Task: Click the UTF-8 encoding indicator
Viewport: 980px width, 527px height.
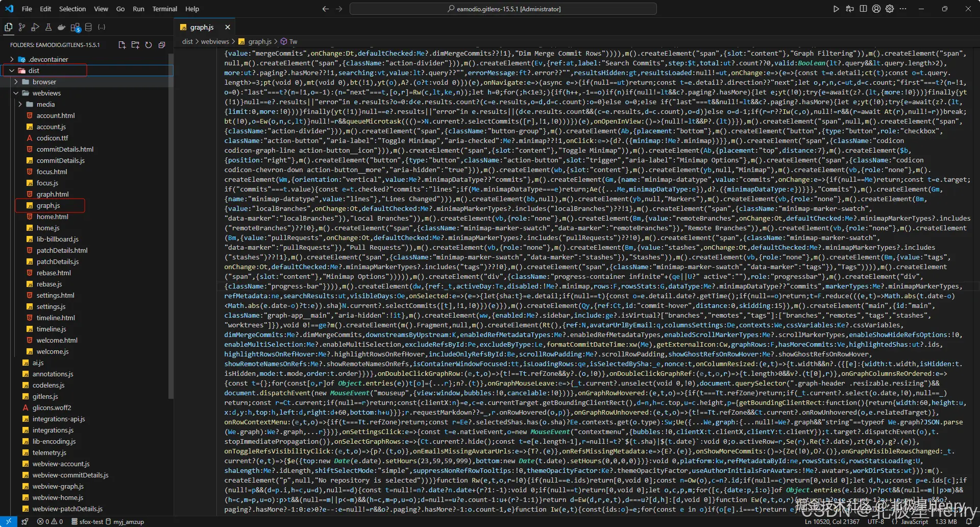Action: coord(876,521)
